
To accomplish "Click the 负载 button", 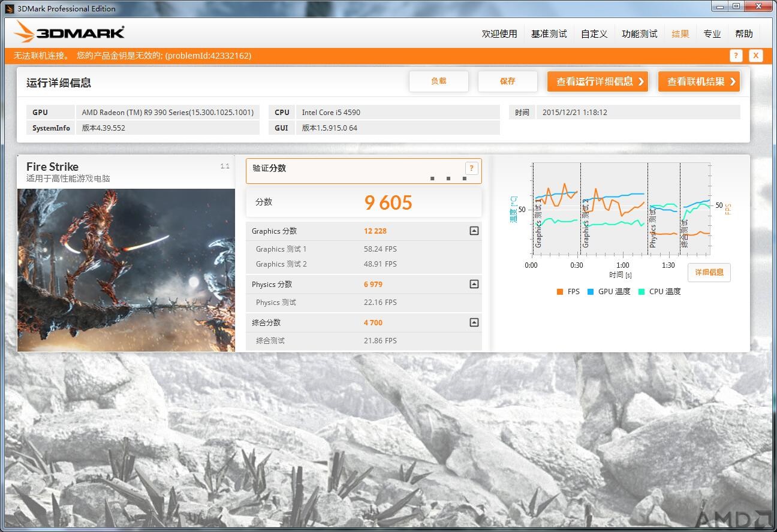I will (439, 81).
